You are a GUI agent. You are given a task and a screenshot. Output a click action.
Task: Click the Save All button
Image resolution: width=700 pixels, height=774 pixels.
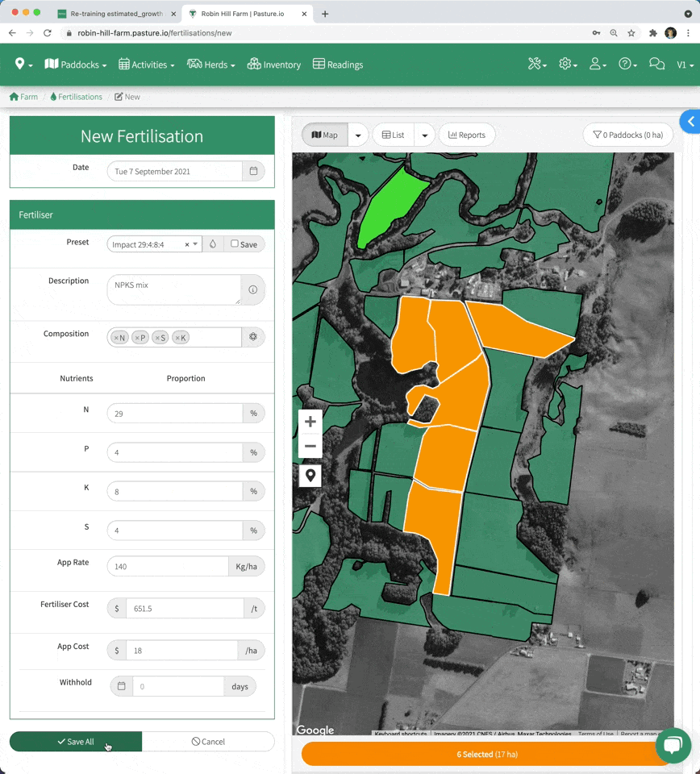coord(76,742)
